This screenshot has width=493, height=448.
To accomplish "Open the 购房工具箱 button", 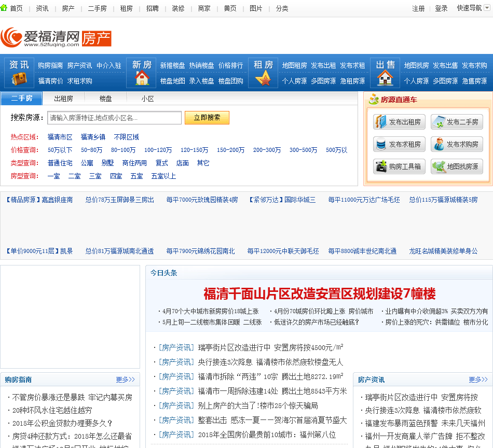I will tap(399, 166).
